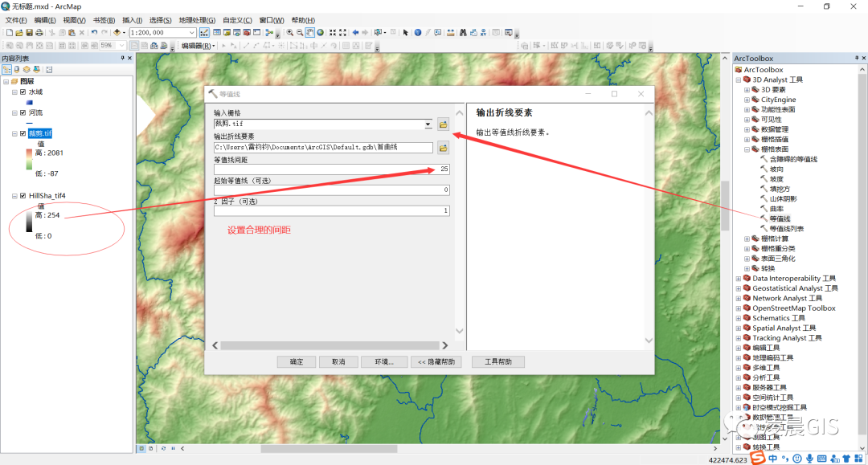
Task: Undo the last action
Action: coord(94,33)
